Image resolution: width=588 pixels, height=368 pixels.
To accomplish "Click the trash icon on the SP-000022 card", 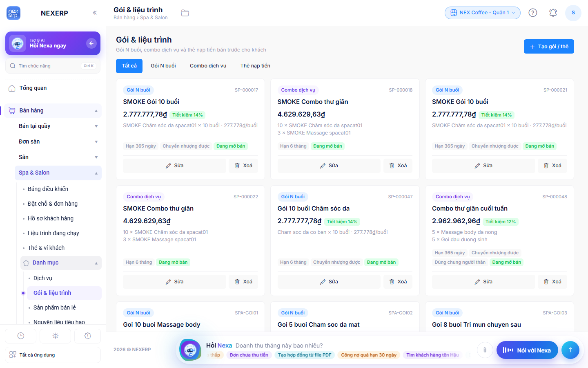I will tap(237, 282).
